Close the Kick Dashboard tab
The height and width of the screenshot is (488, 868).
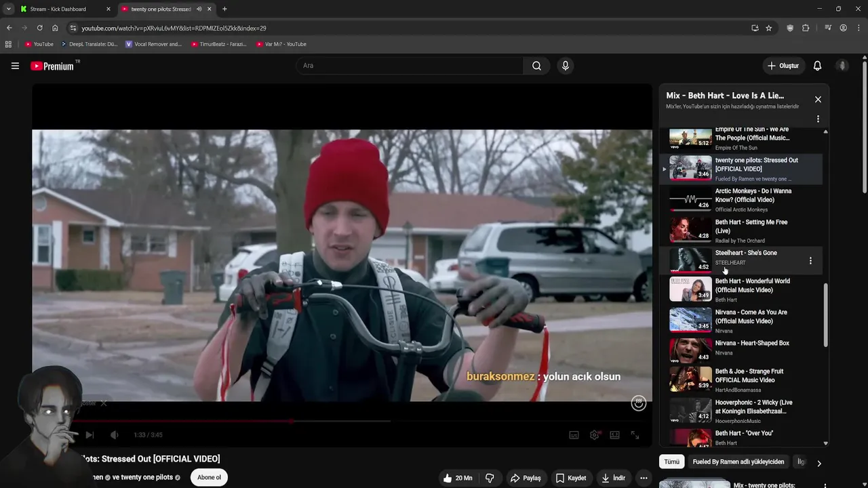click(x=108, y=9)
